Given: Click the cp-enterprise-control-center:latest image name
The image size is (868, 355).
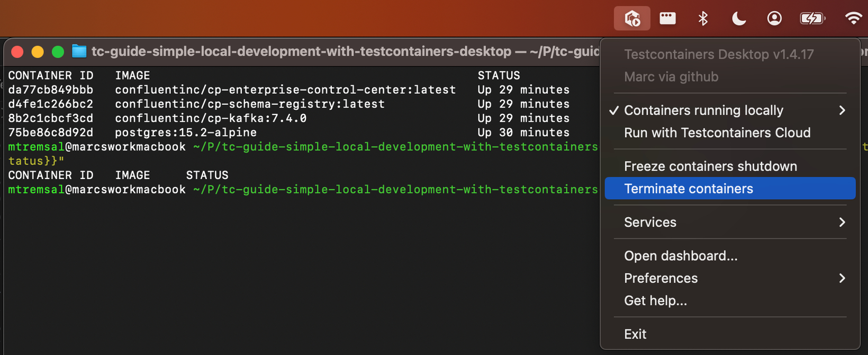Looking at the screenshot, I should (285, 90).
